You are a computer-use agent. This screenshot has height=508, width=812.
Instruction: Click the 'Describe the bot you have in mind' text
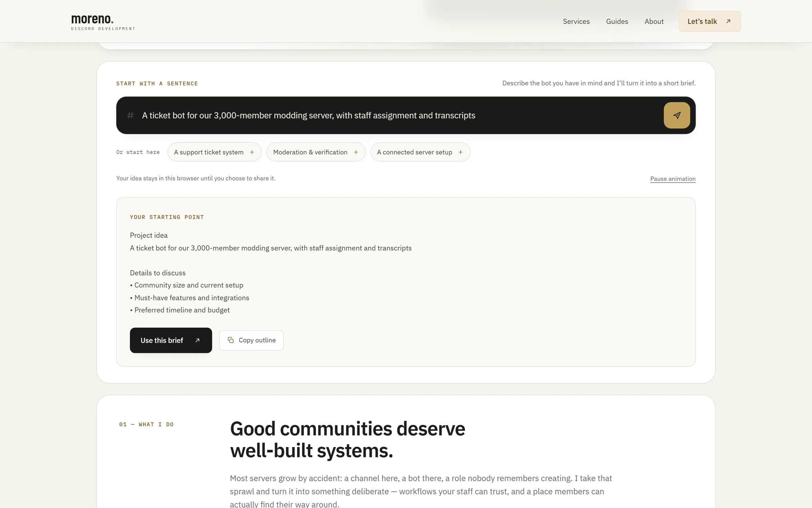599,83
